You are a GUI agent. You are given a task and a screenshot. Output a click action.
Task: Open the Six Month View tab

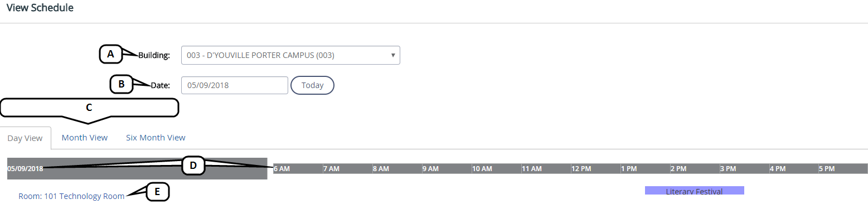[156, 137]
